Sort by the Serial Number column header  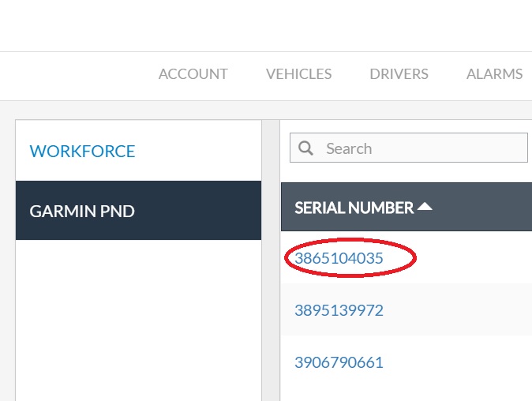point(354,208)
